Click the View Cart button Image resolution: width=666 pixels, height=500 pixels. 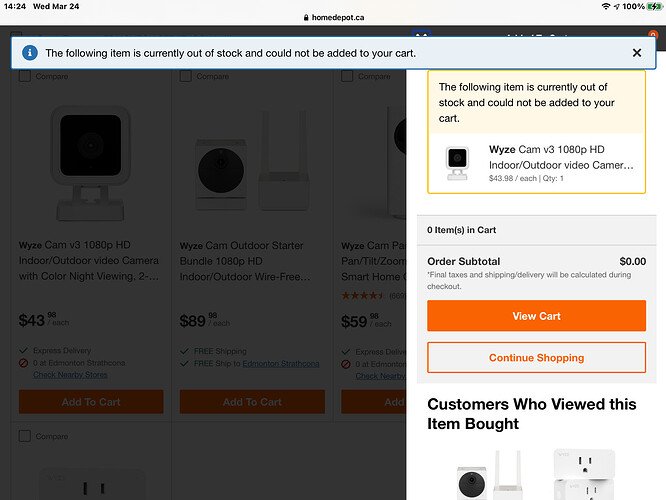tap(536, 316)
